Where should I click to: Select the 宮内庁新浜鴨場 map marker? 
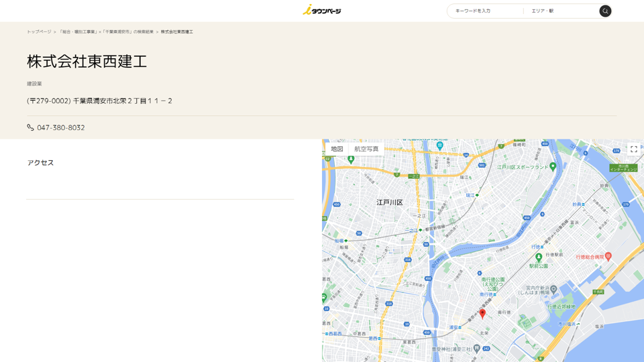553,290
